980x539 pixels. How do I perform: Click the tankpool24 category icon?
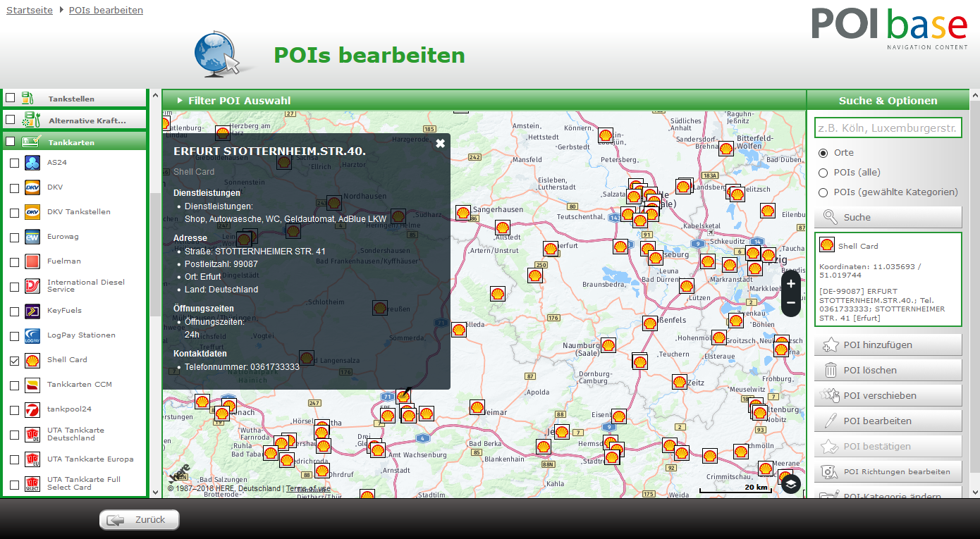coord(32,409)
